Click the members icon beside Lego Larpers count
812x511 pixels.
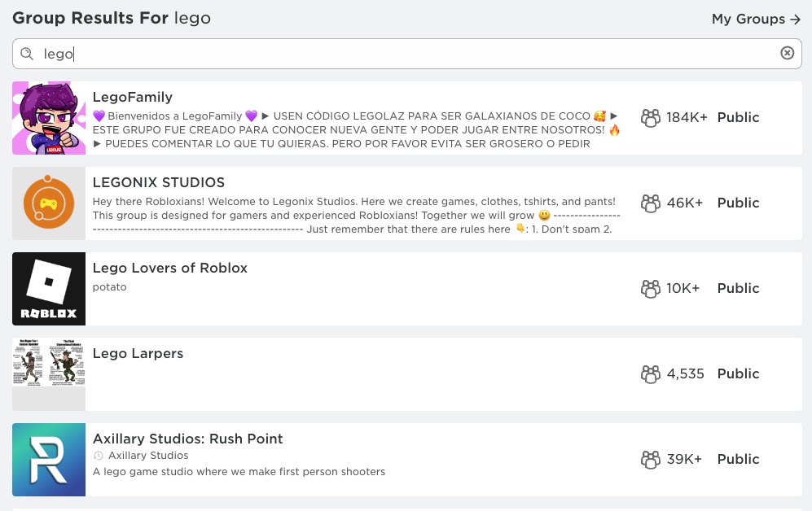[650, 374]
